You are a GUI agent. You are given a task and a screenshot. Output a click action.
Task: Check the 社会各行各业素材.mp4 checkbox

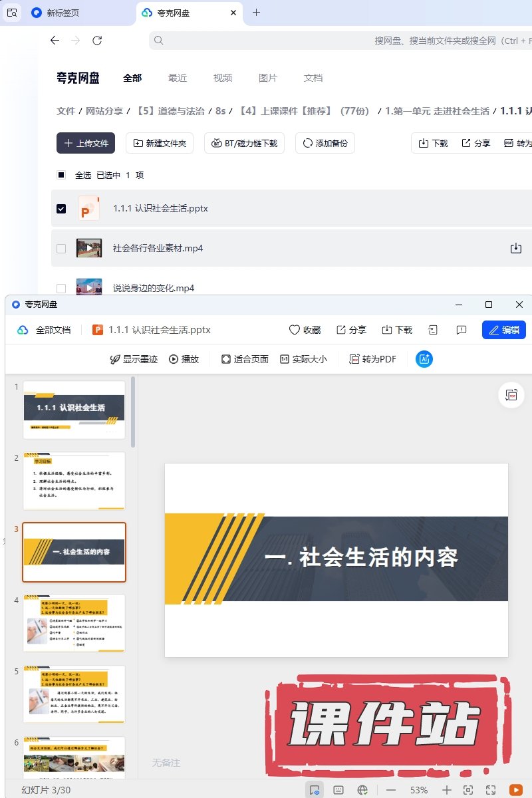pos(61,249)
